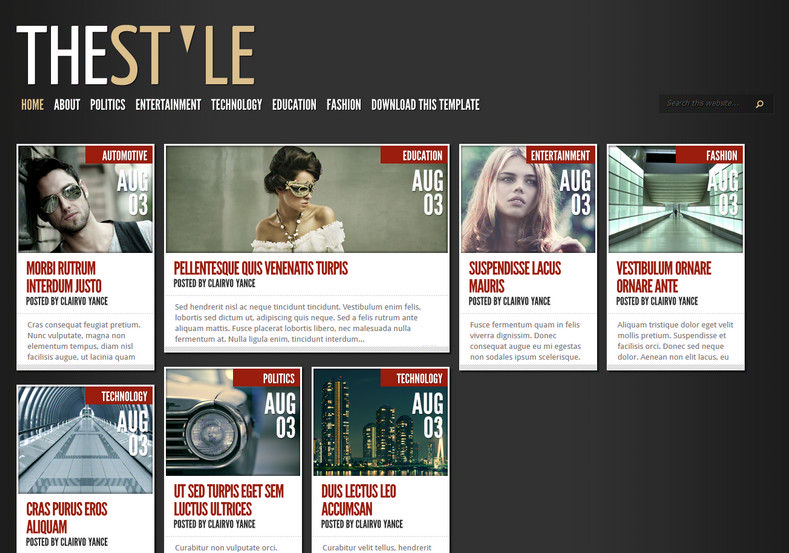The width and height of the screenshot is (789, 553).
Task: Click Posted by Clairvo Yance under Duis Lectus
Action: (362, 524)
